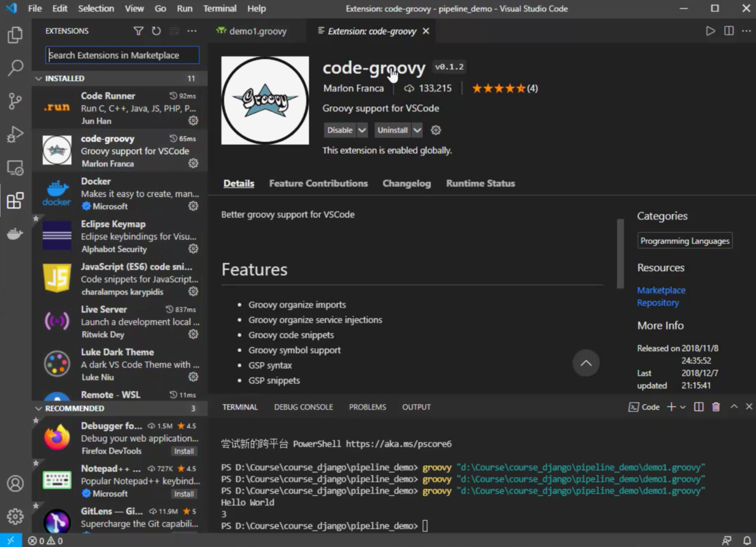Open the Terminal menu

[220, 9]
